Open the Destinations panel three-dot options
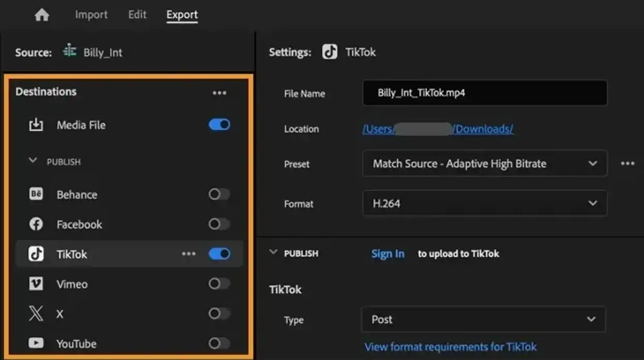Image resolution: width=644 pixels, height=360 pixels. [x=219, y=93]
